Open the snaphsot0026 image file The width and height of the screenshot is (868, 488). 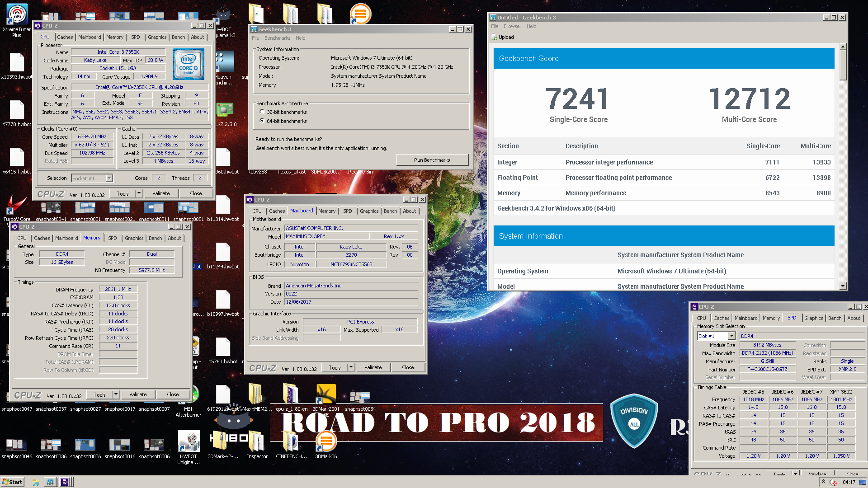coord(85,447)
